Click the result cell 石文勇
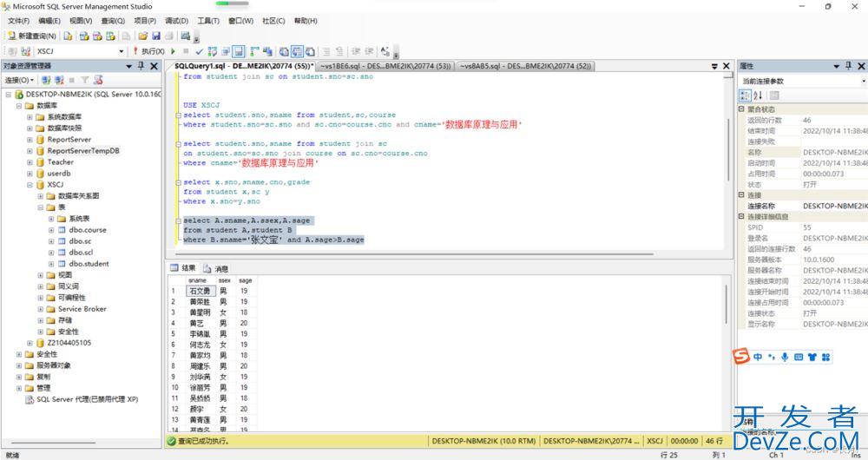The image size is (868, 460). pyautogui.click(x=200, y=291)
